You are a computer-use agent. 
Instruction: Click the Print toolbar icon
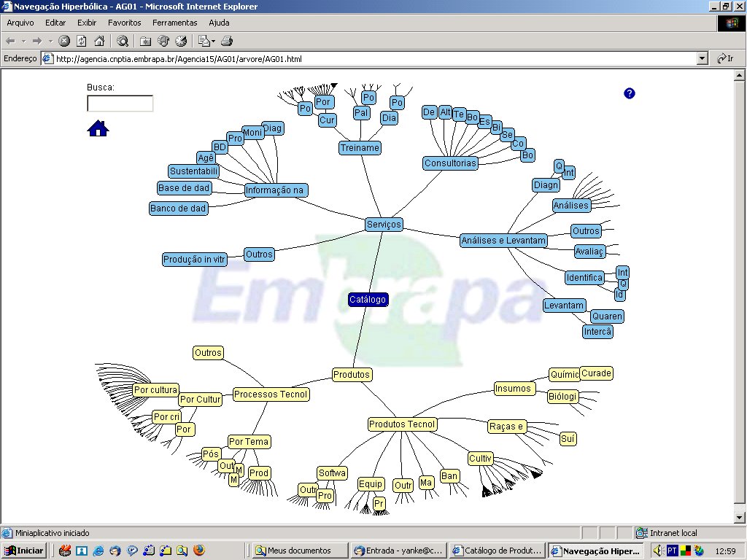tap(227, 42)
